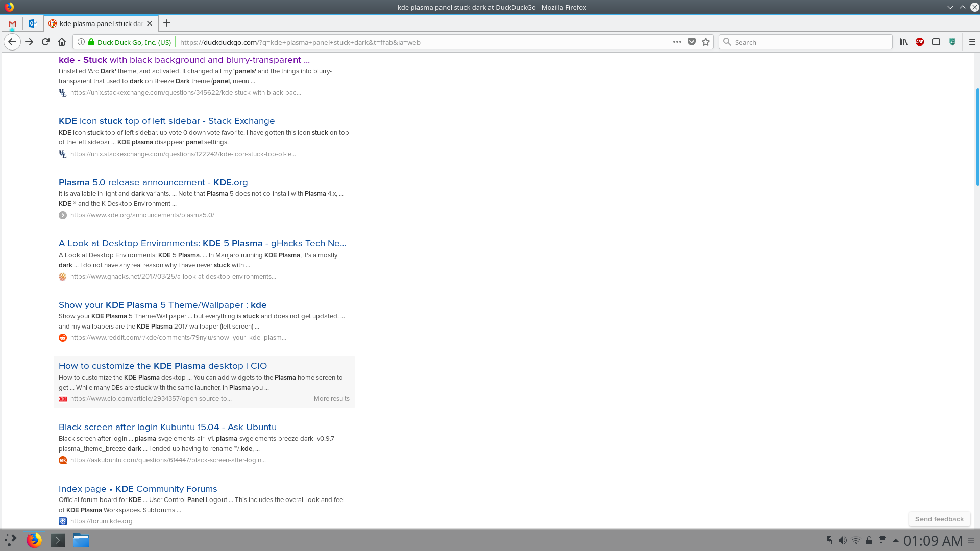Open the panel settings hamburger icon
Viewport: 980px width, 551px height.
coord(971,540)
